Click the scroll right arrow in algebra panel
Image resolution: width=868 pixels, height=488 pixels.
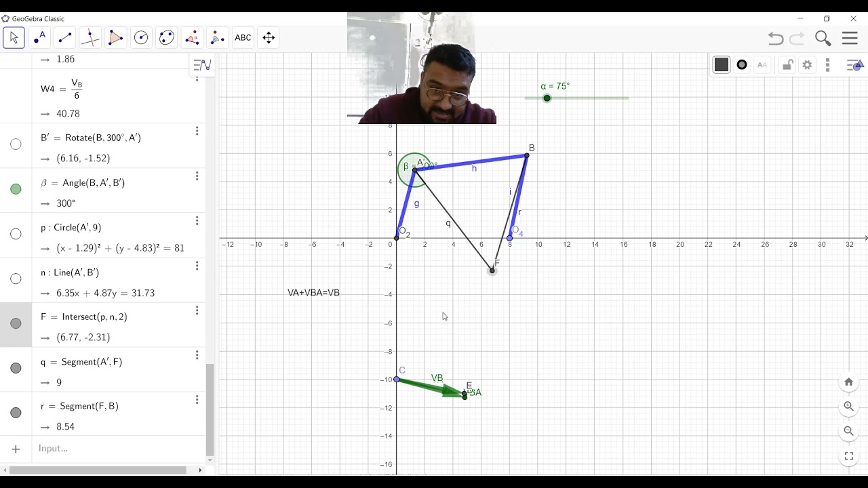200,470
